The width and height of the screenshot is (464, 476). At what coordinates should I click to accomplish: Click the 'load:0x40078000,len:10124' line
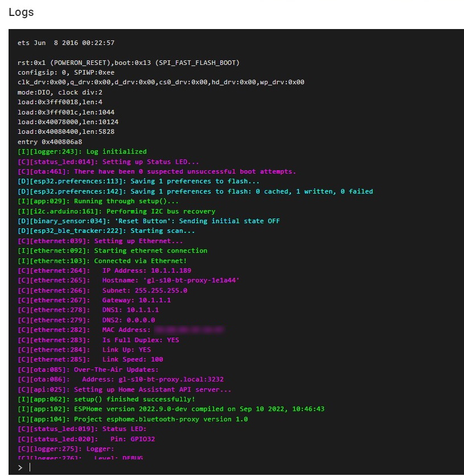[x=68, y=122]
